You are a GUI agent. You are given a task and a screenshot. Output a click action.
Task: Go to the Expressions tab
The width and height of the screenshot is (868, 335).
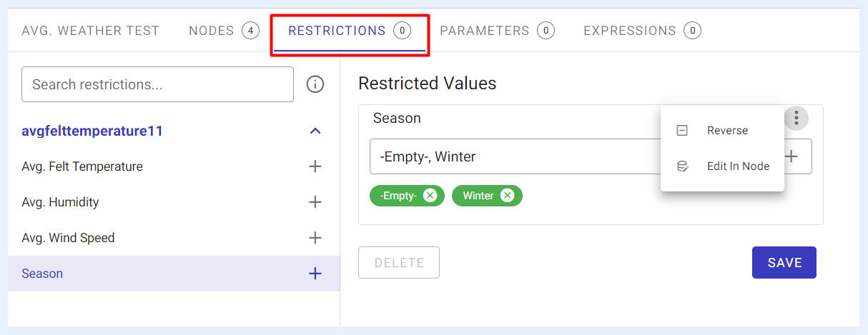[x=642, y=31]
